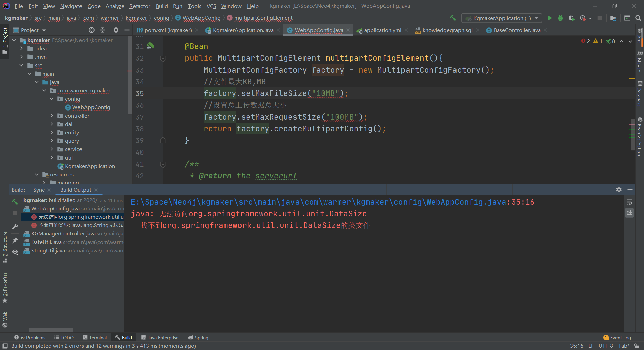Image resolution: width=644 pixels, height=350 pixels.
Task: Open the Refactor menu
Action: click(x=140, y=6)
